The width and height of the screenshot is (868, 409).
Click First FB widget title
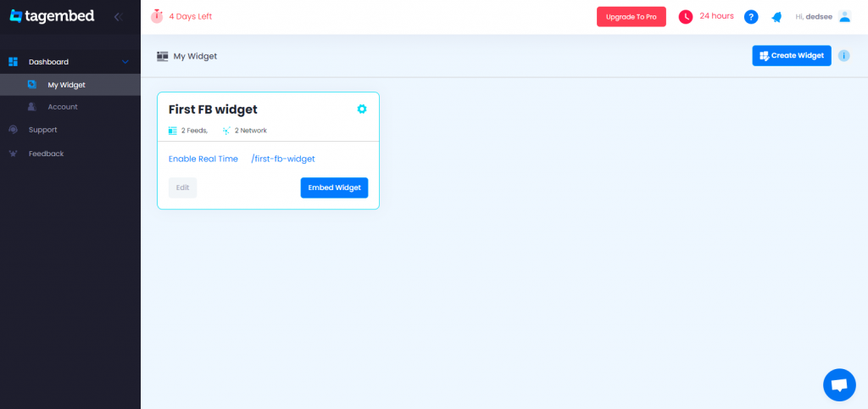[213, 109]
